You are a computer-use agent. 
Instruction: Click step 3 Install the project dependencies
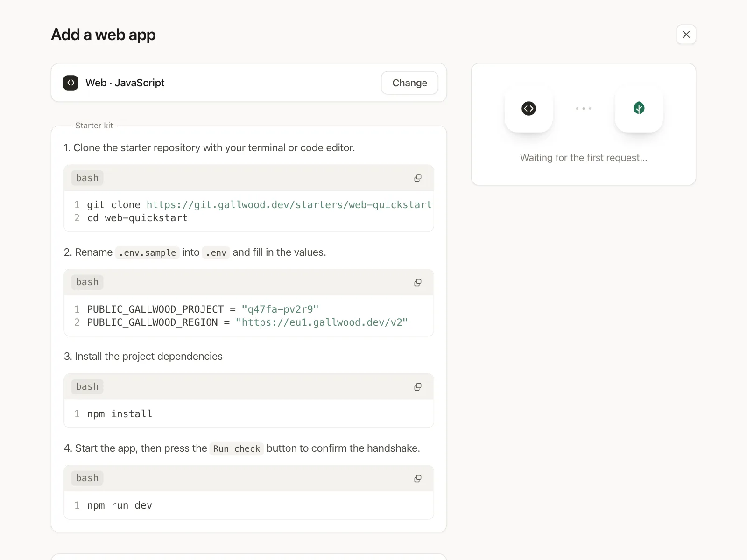pos(143,357)
